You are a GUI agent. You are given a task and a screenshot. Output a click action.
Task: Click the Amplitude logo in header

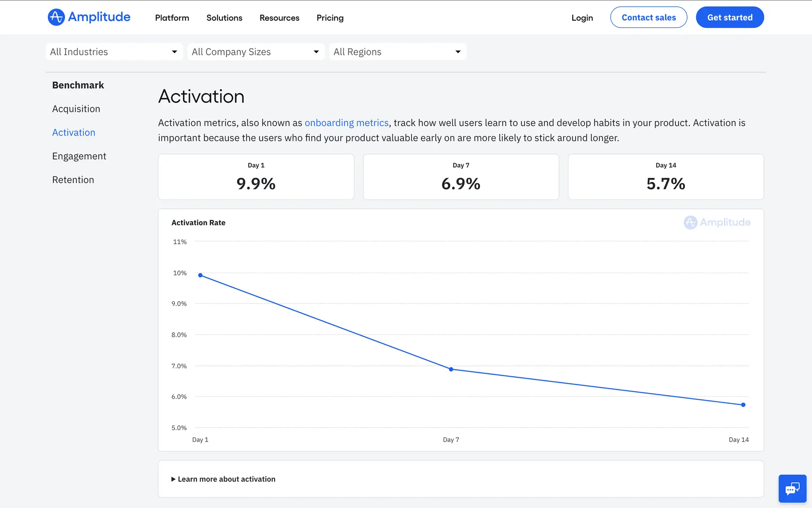[x=89, y=17]
